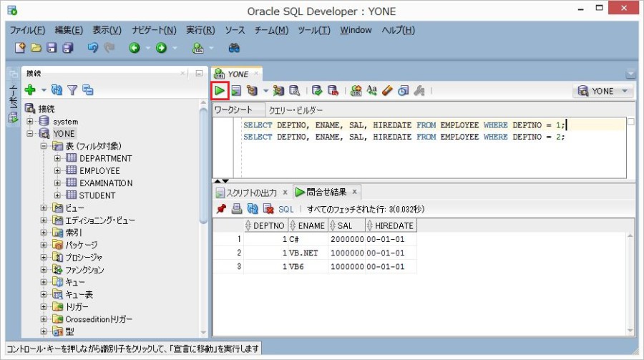Add a new connection with the green plus

pyautogui.click(x=30, y=89)
